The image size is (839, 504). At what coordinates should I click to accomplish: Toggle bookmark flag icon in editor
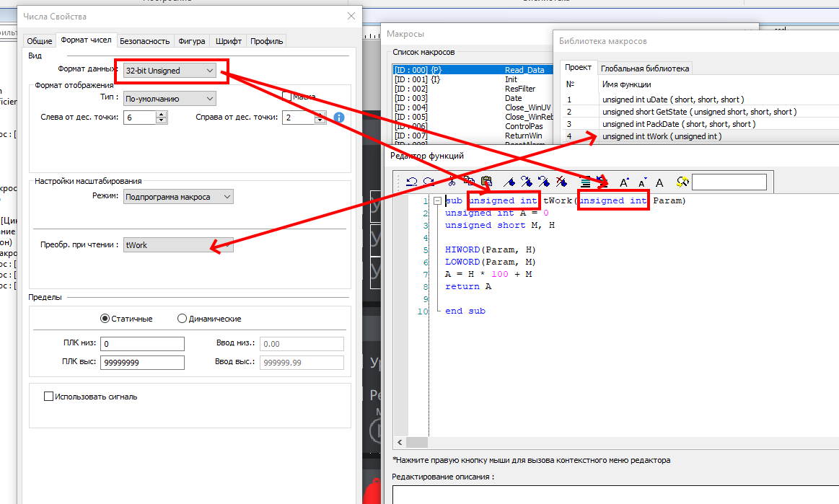point(509,182)
